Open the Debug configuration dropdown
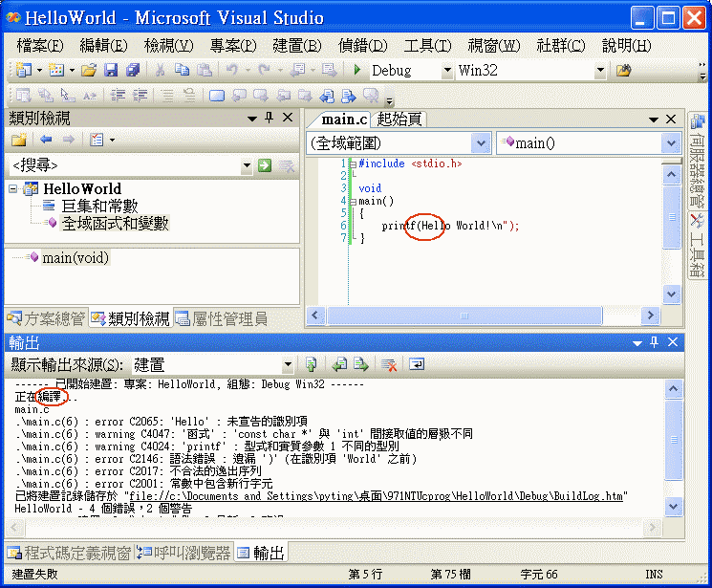 [x=447, y=71]
